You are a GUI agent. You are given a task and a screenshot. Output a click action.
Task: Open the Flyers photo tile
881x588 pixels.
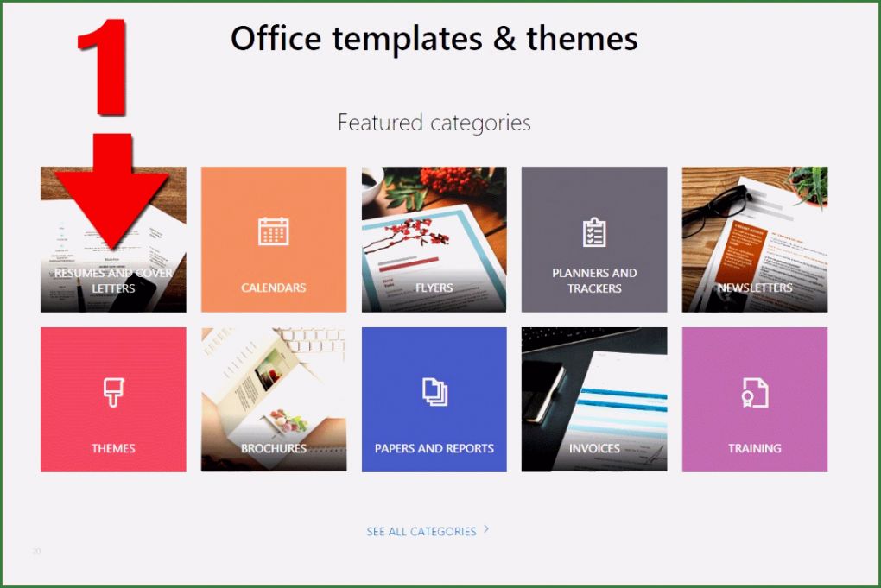tap(434, 238)
